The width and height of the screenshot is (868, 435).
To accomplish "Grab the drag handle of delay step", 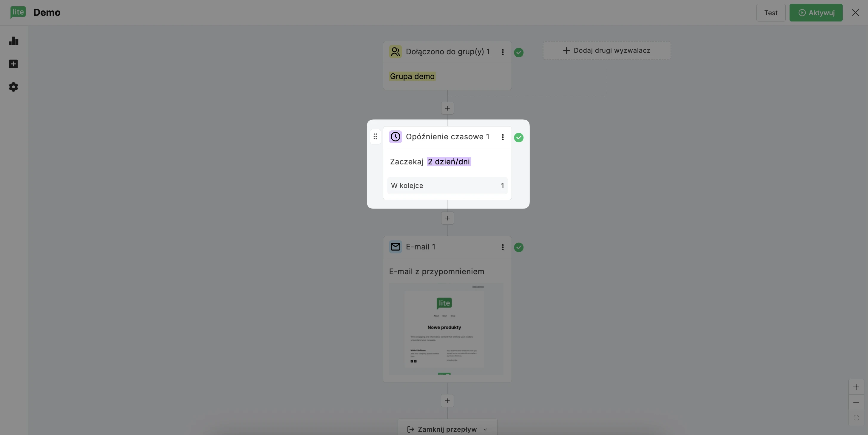I will (375, 137).
